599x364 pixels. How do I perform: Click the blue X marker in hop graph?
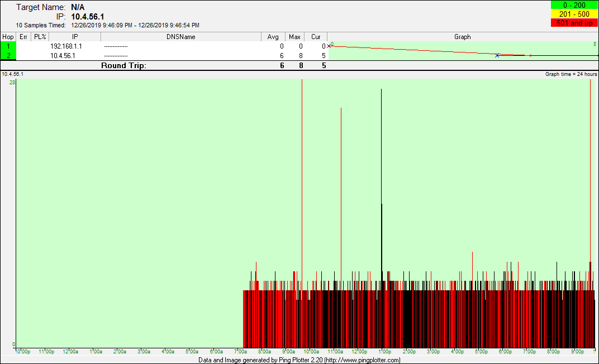497,55
